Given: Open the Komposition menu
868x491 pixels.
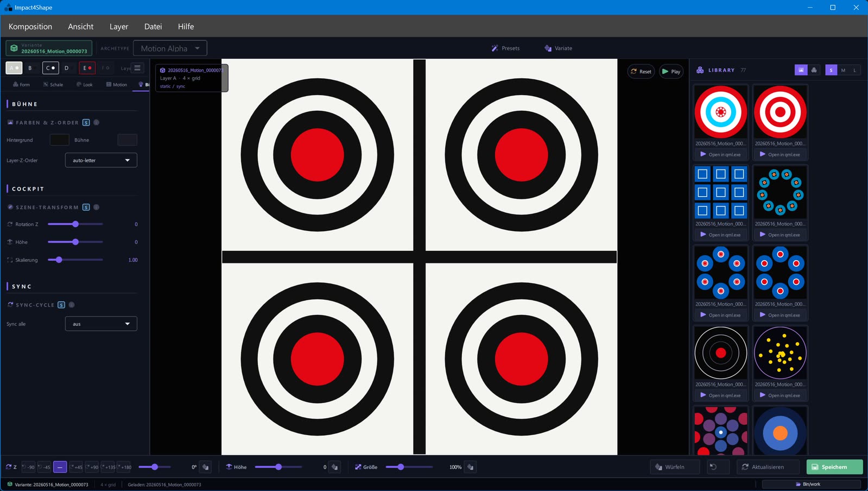Looking at the screenshot, I should (x=30, y=27).
